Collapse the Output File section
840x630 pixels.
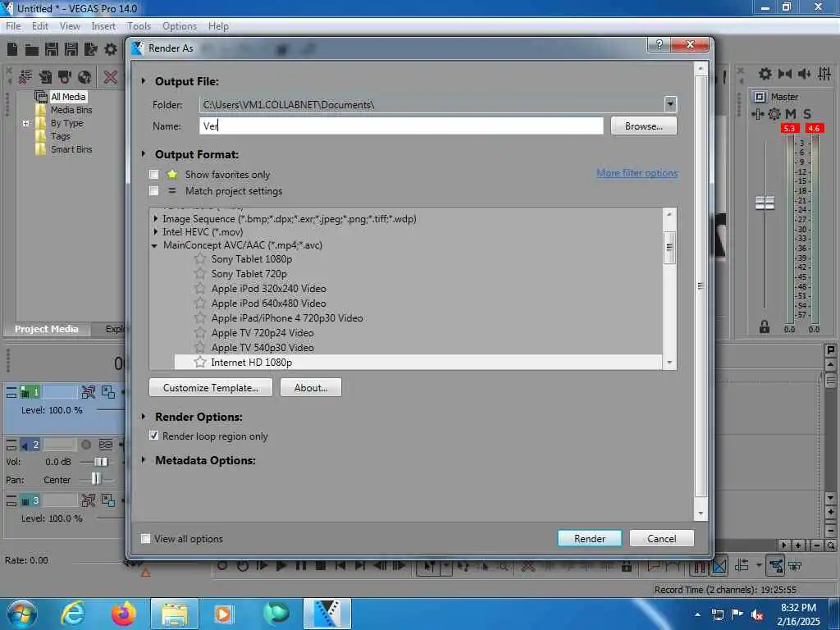click(x=143, y=81)
